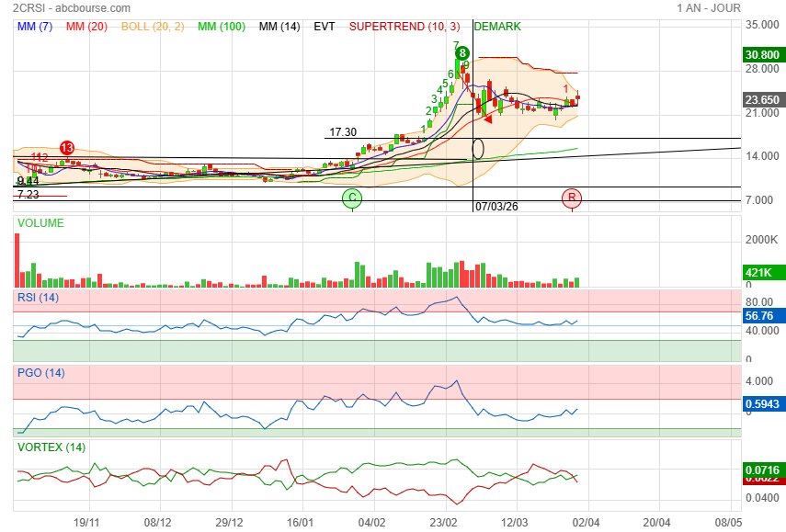Click the grey 23.650 current price tag
Screen dimensions: 786x532
[762, 100]
